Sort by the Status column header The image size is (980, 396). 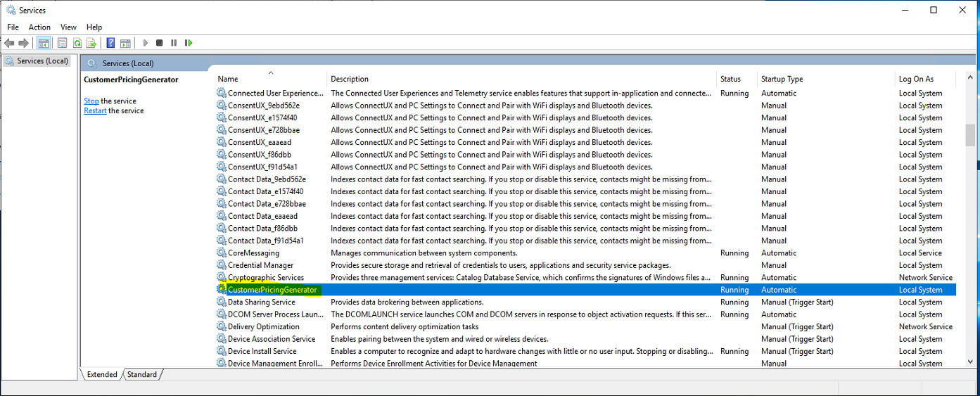click(737, 79)
